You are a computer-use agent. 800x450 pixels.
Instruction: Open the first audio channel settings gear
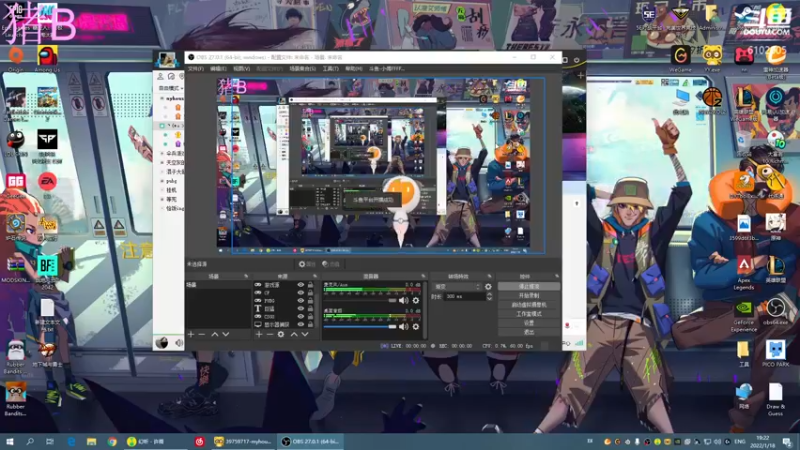pyautogui.click(x=416, y=301)
